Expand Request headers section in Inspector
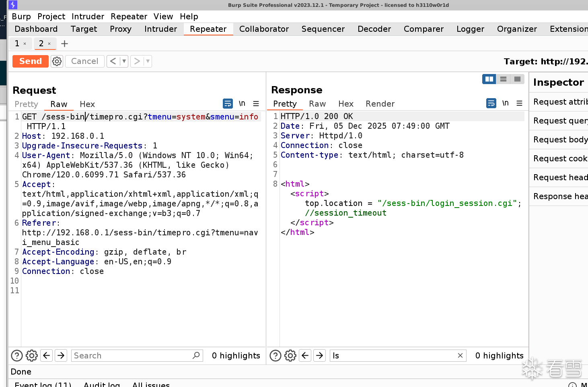This screenshot has width=588, height=387. (559, 177)
